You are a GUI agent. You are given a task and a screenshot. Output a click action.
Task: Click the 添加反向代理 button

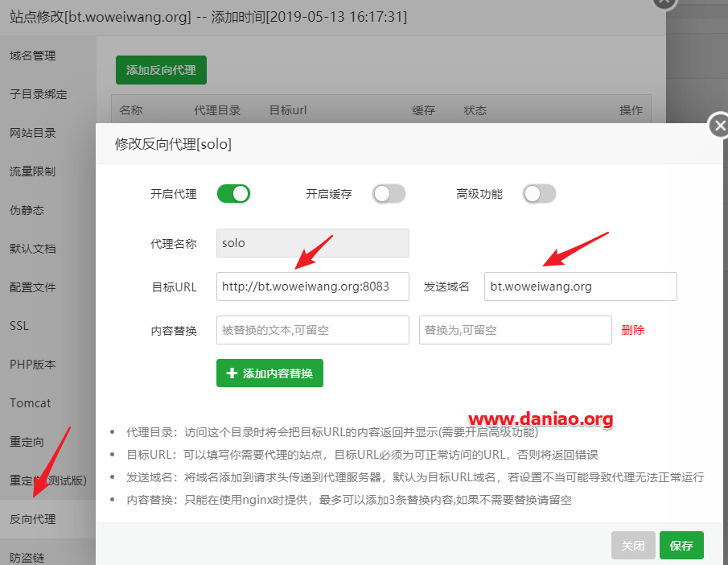[161, 70]
